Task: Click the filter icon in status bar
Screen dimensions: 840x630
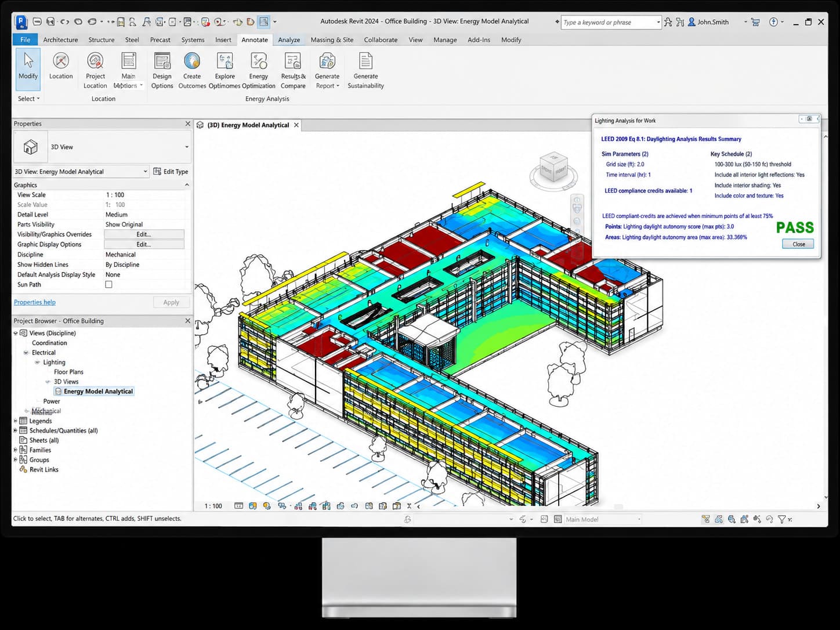Action: pyautogui.click(x=782, y=520)
